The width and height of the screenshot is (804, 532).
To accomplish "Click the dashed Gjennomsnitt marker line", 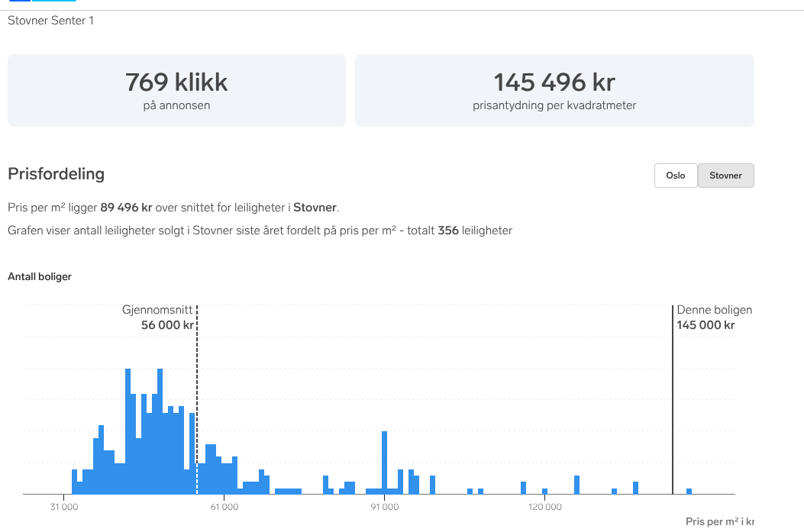I will tap(197, 400).
